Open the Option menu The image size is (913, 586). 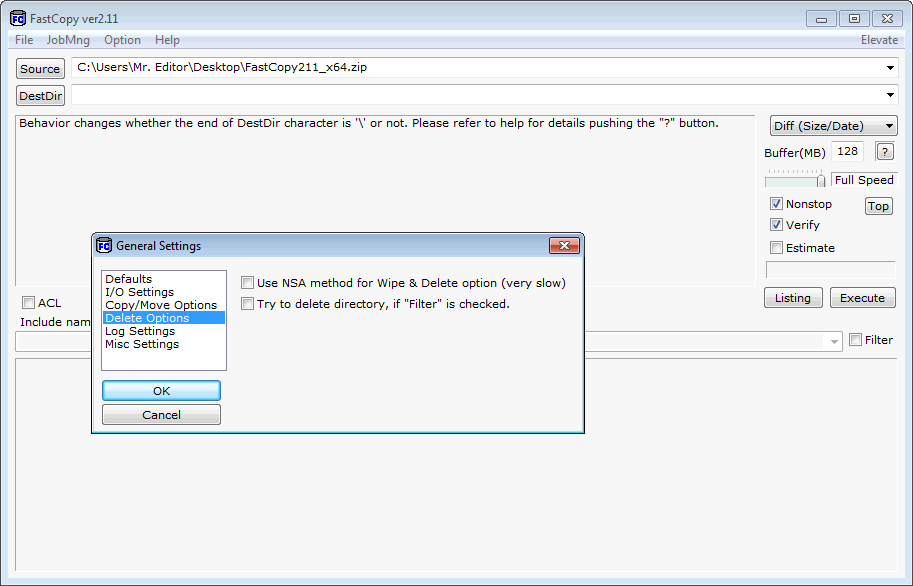click(x=122, y=40)
